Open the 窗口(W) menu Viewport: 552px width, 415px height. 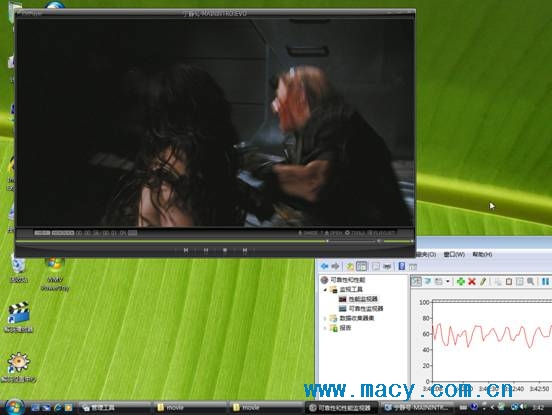pos(454,254)
